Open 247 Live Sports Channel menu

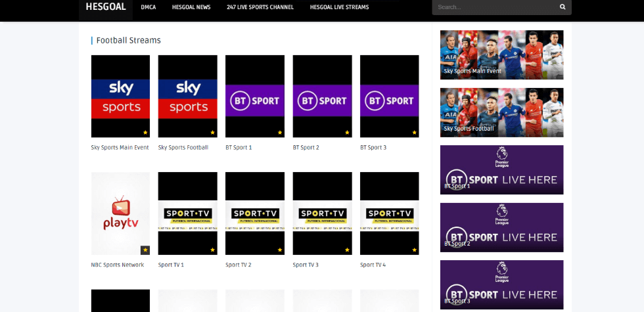point(260,7)
